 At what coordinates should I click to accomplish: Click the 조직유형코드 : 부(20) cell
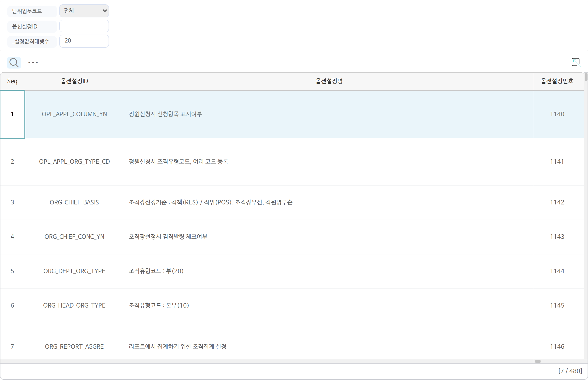click(x=329, y=271)
